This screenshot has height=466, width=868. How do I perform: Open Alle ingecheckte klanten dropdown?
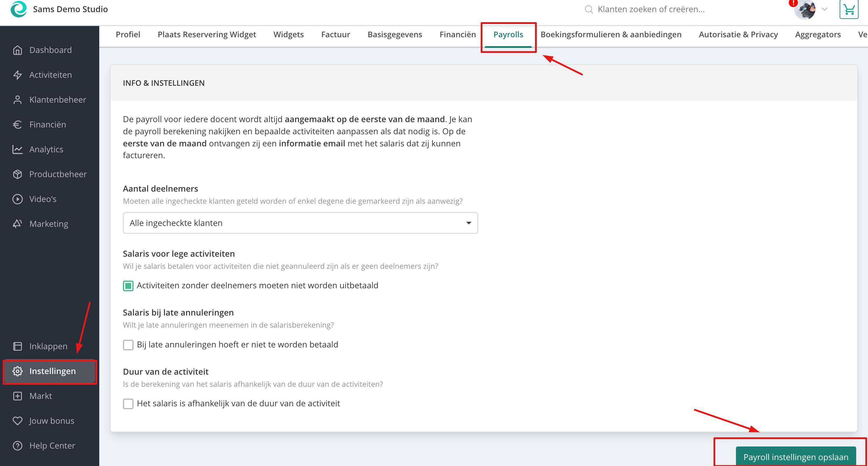(300, 223)
